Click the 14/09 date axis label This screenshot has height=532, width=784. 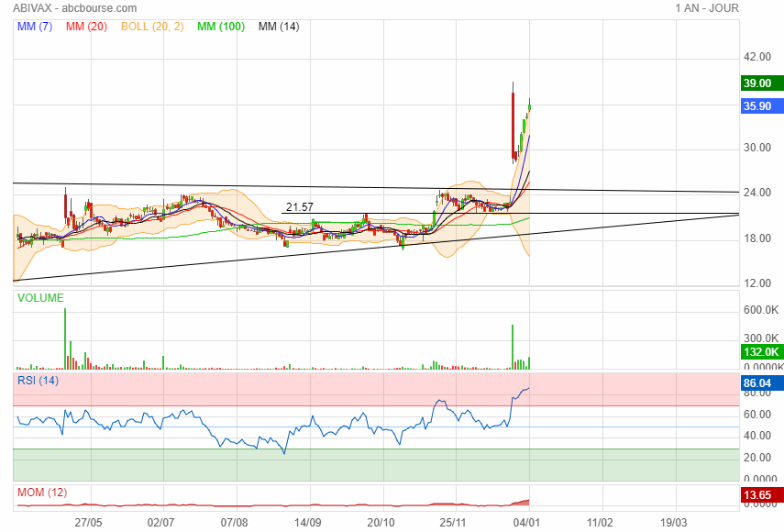tap(307, 523)
